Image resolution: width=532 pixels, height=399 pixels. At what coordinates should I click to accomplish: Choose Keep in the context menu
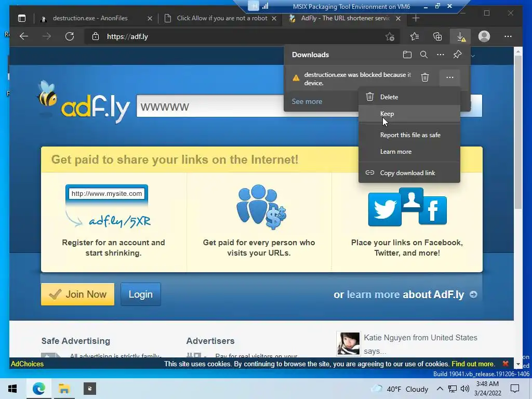coord(409,114)
